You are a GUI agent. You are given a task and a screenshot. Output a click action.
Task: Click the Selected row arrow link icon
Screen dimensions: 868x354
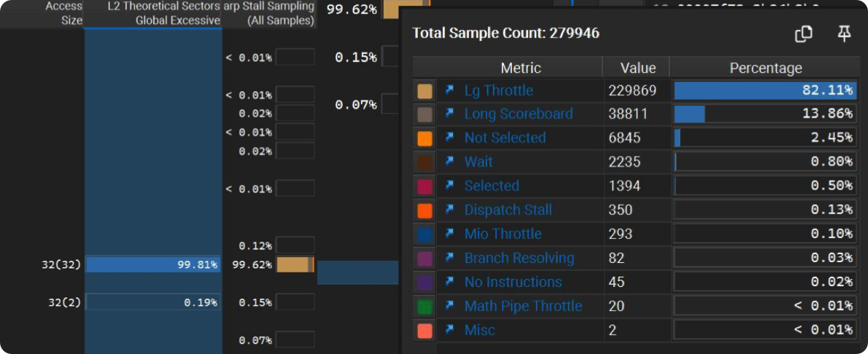point(449,185)
